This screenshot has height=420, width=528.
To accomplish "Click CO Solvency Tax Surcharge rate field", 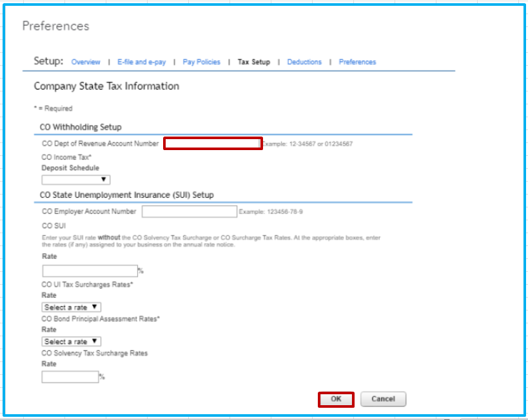I will pos(70,377).
